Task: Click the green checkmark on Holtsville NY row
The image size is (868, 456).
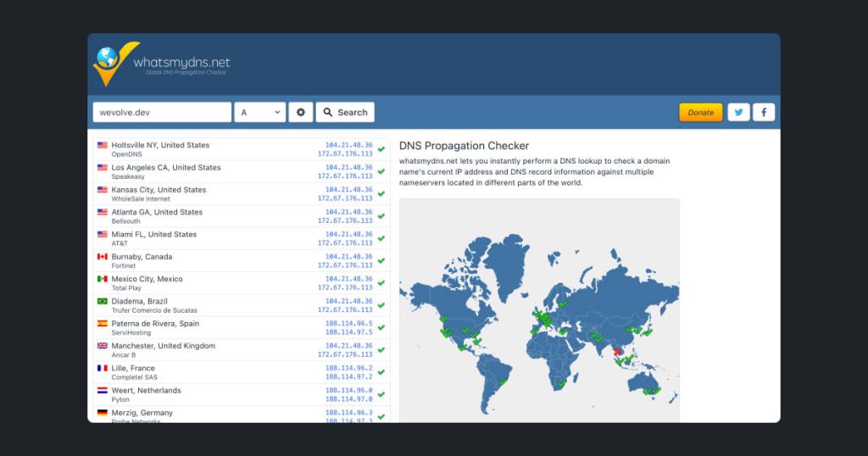Action: pyautogui.click(x=381, y=149)
